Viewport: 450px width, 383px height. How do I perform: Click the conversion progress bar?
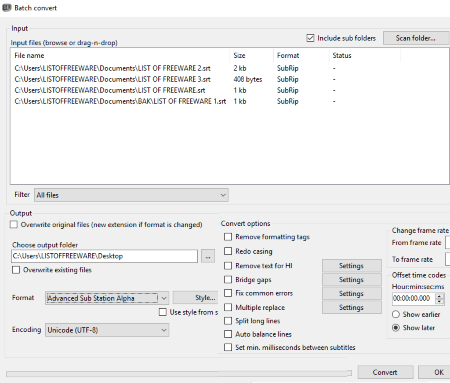179,374
